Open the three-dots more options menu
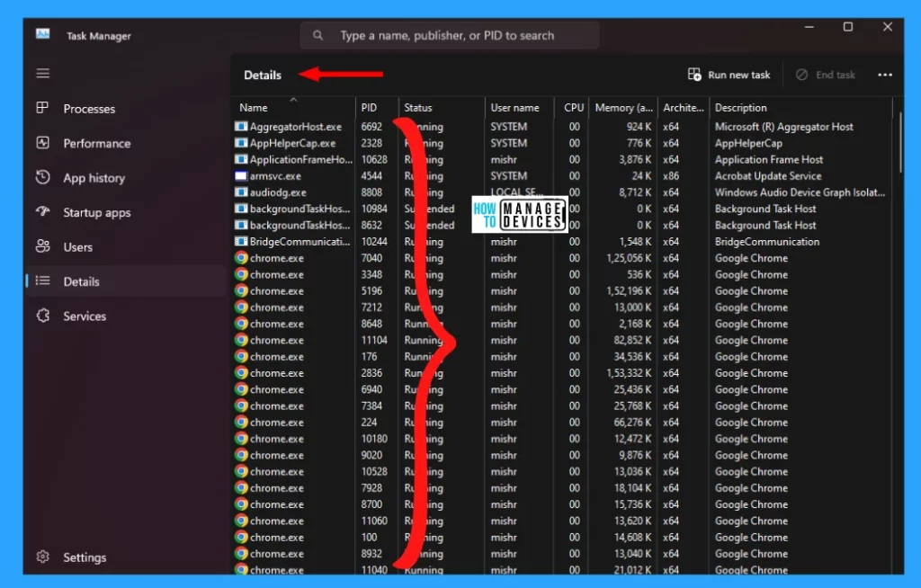The image size is (921, 588). [885, 75]
